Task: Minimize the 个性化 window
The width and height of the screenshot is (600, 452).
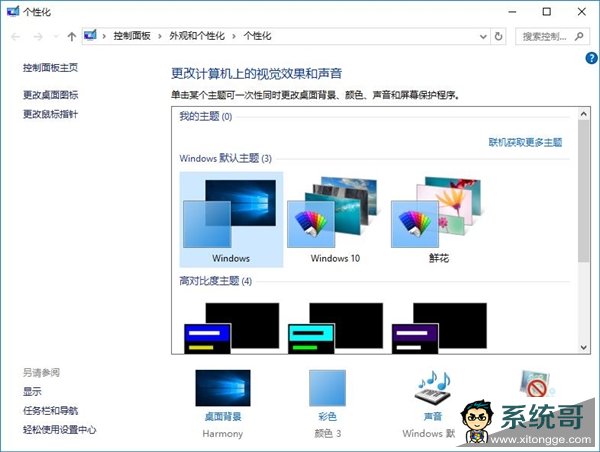Action: 512,12
